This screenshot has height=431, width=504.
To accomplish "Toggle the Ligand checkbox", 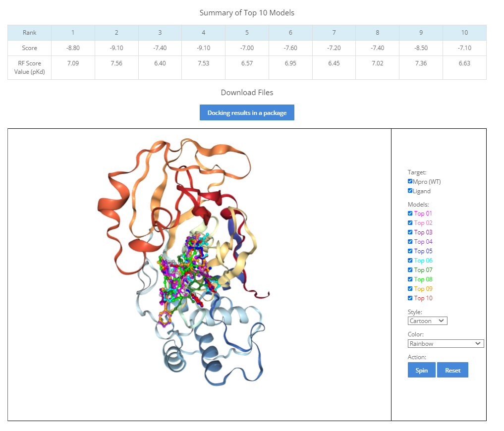I will point(410,191).
